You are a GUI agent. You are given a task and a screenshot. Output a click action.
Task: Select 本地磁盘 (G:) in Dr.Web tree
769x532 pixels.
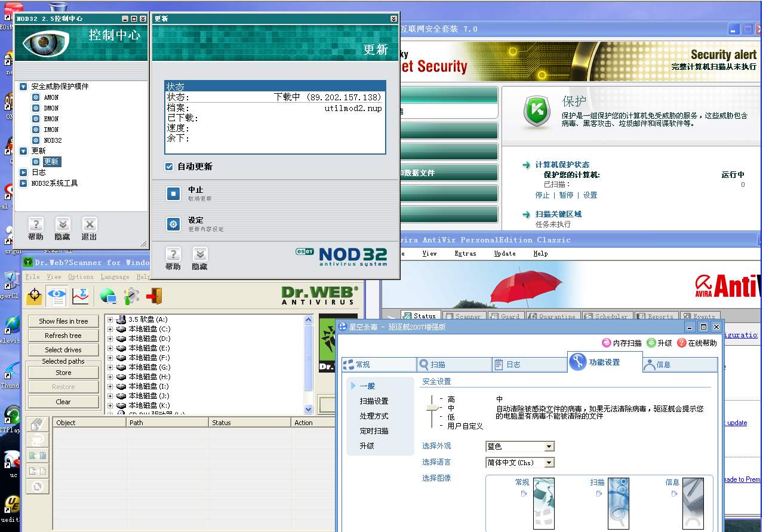[x=149, y=367]
